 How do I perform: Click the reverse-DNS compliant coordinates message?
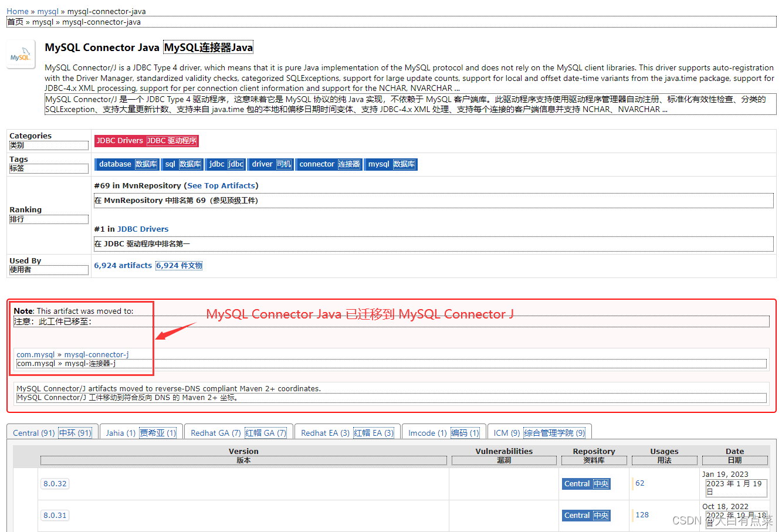(x=169, y=388)
